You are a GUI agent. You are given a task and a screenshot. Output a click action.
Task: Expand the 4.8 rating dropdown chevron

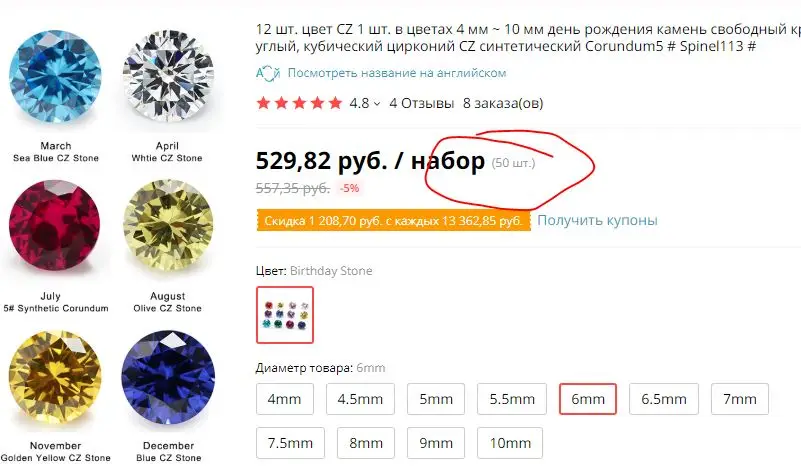click(x=377, y=104)
